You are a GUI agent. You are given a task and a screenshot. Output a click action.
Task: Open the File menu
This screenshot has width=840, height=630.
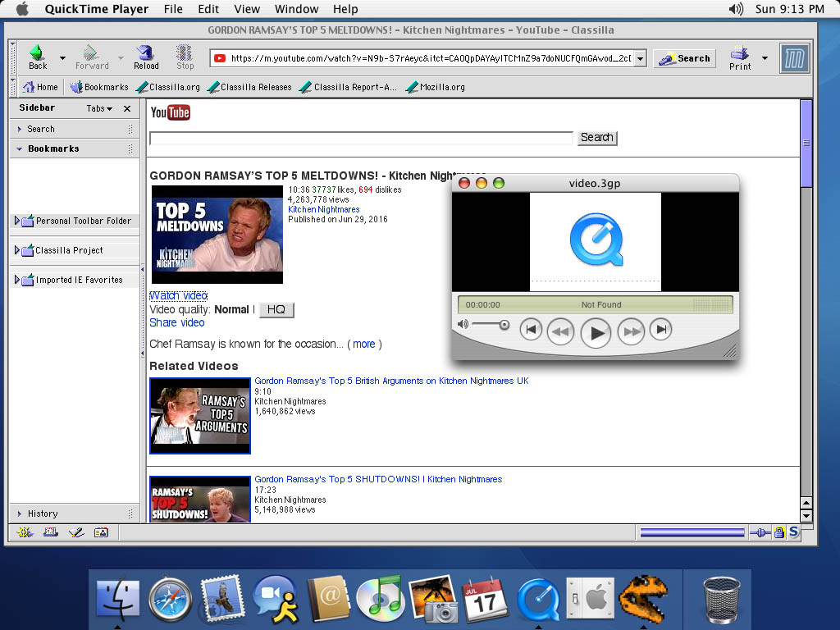(173, 9)
